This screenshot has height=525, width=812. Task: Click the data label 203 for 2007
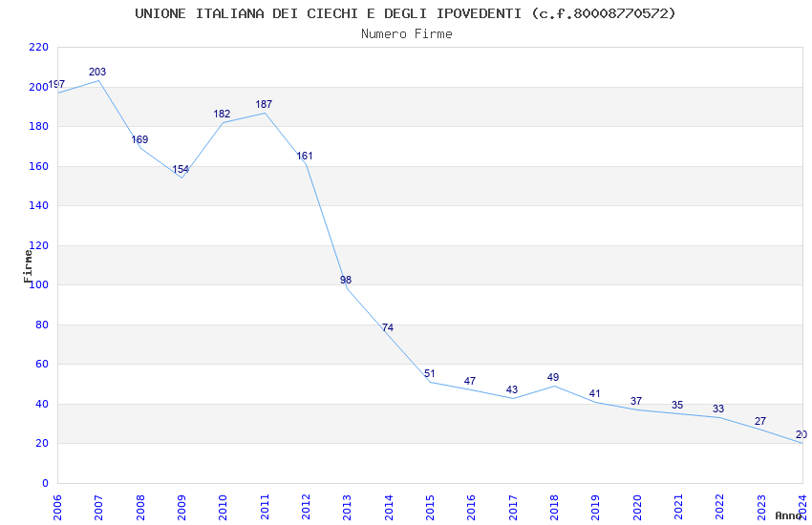click(x=97, y=72)
